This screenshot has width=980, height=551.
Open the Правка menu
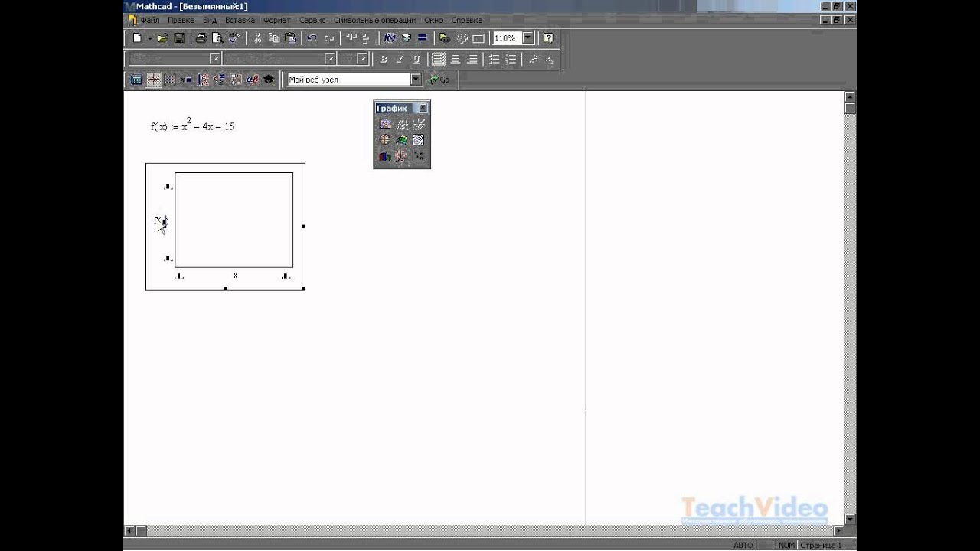181,20
